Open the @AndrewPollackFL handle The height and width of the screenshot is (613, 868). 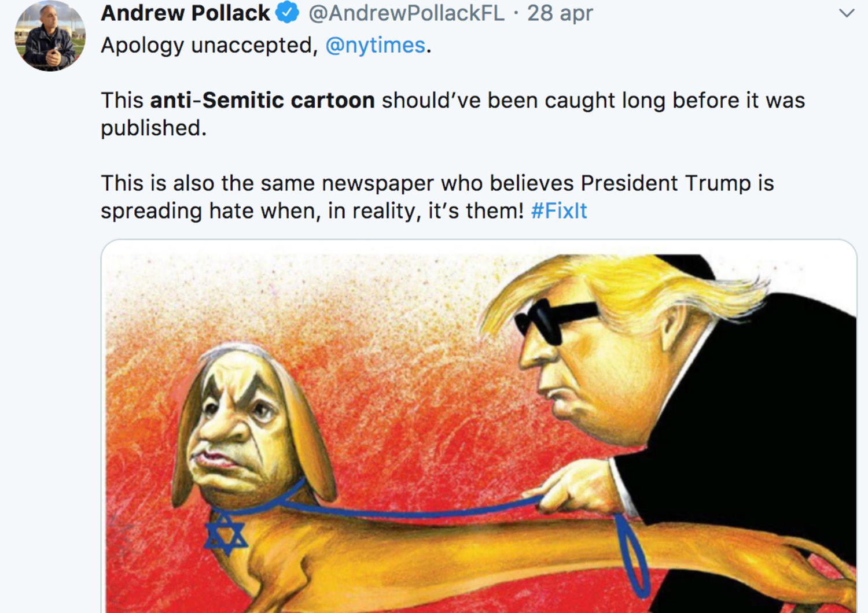[406, 13]
